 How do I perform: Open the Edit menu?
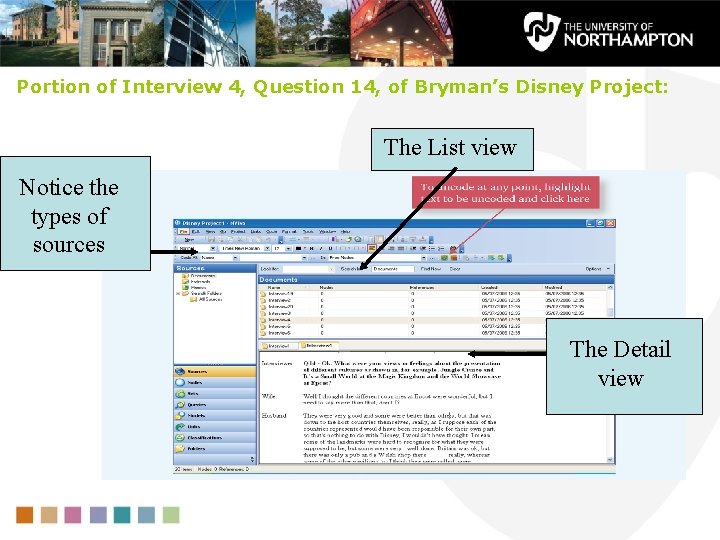click(x=196, y=231)
